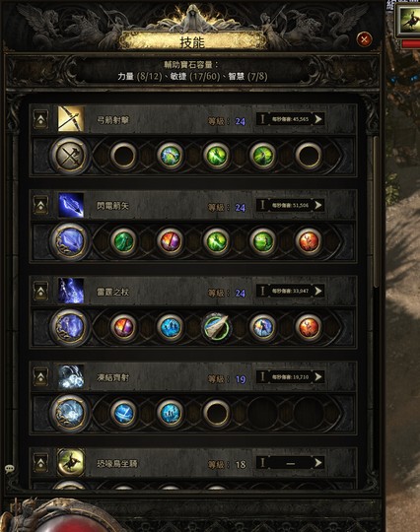420x532 pixels.
Task: Click the first empty socket in 弓箭射擊 row
Action: (x=123, y=156)
